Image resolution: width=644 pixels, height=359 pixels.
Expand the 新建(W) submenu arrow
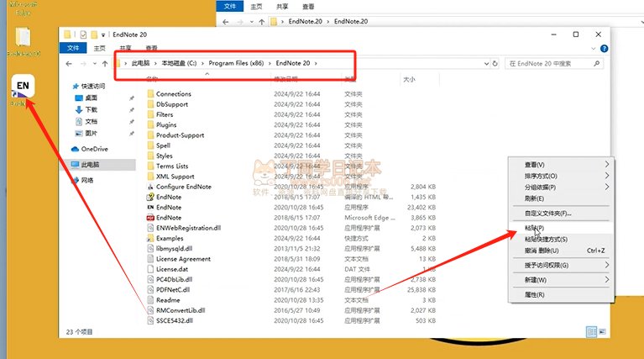(606, 279)
